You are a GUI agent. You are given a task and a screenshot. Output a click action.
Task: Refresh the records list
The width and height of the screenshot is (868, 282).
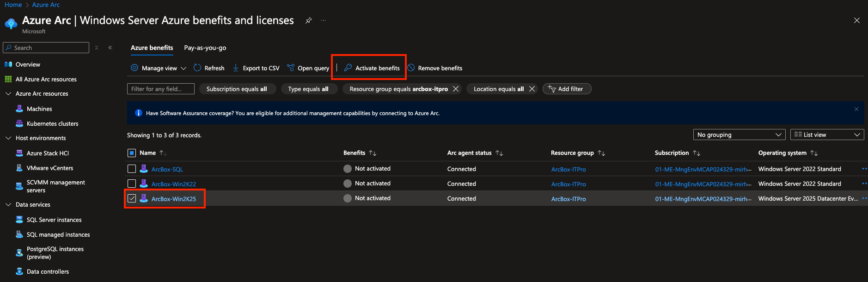click(209, 68)
